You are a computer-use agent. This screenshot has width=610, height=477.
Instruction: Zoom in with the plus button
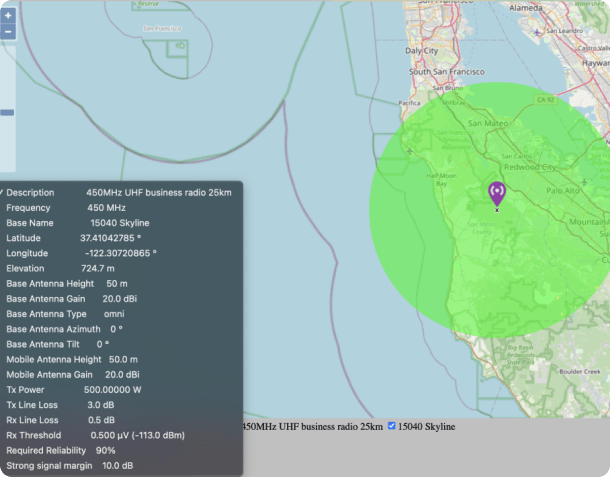point(8,16)
